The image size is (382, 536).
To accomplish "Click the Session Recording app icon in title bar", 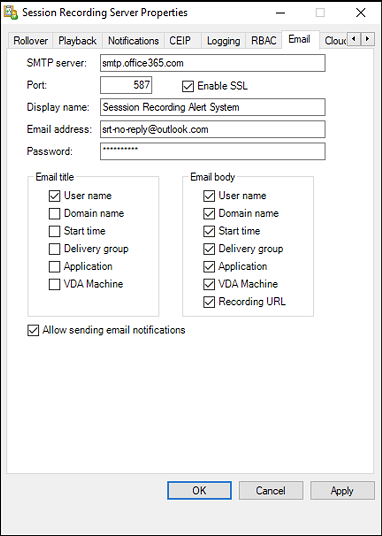I will (11, 13).
